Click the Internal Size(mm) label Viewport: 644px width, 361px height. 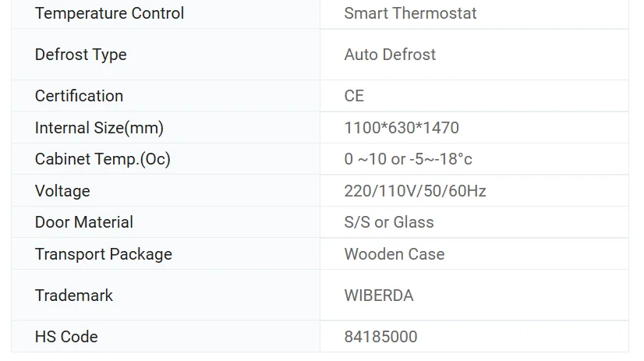[x=99, y=128]
